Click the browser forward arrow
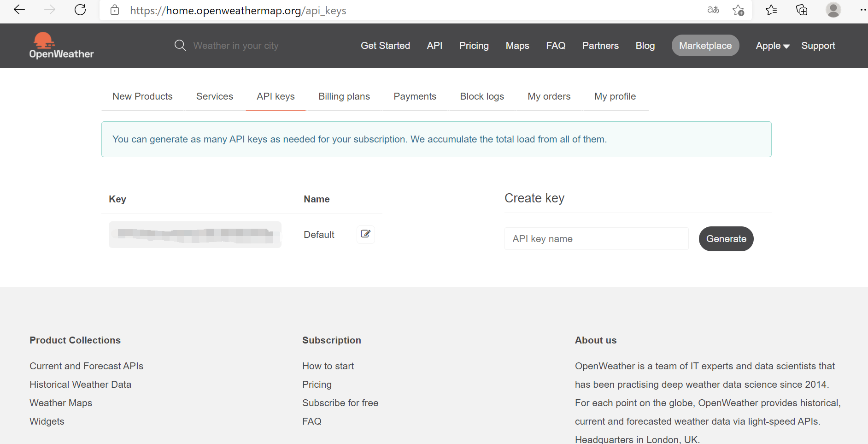 (x=50, y=10)
